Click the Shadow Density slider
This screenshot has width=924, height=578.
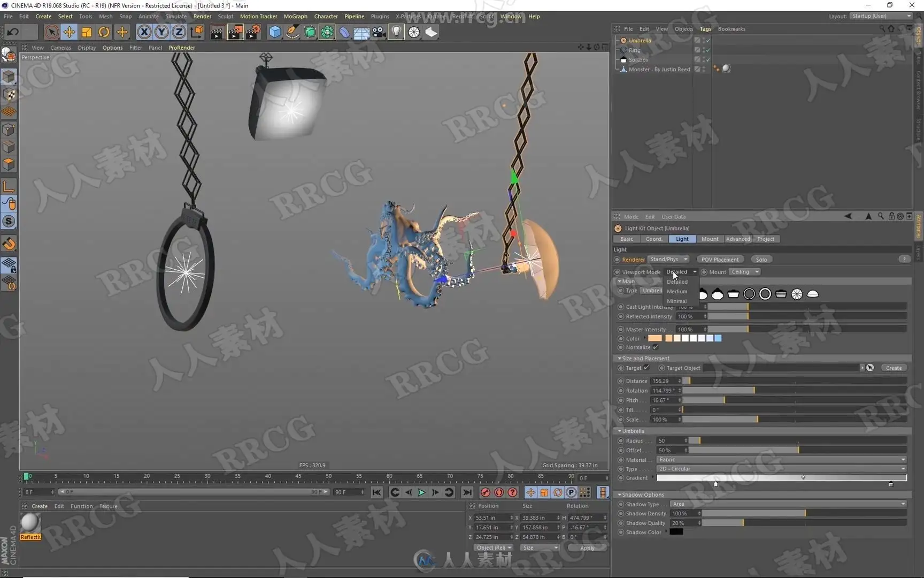click(x=804, y=514)
